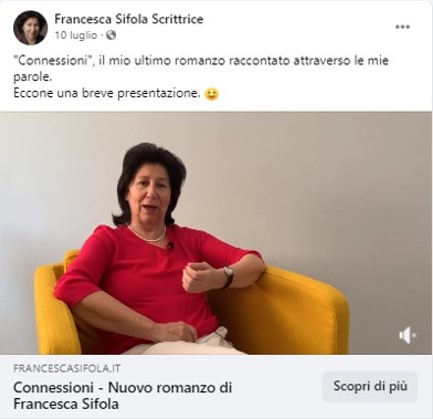The height and width of the screenshot is (419, 433).
Task: Click the word parole in the caption
Action: coord(33,78)
